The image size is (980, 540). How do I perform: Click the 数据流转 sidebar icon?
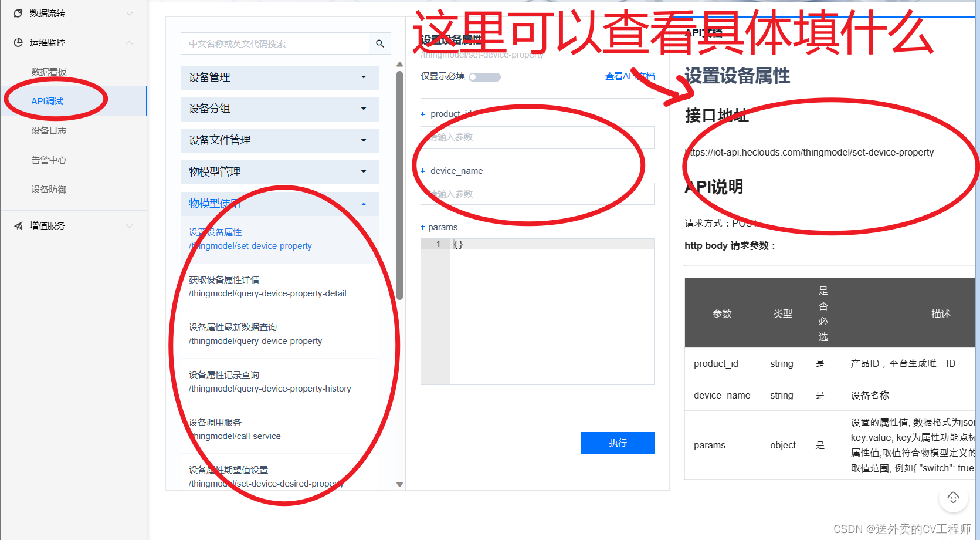(18, 13)
